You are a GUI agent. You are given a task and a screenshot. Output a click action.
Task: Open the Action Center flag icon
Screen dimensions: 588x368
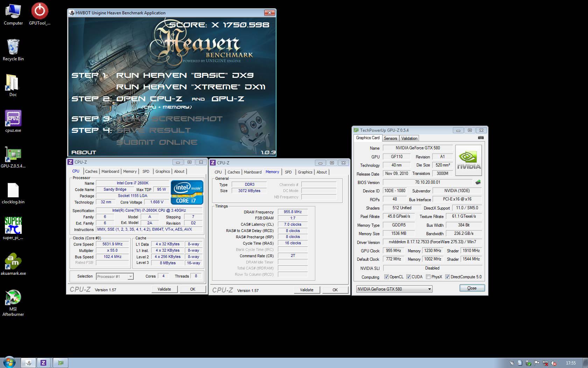[x=537, y=363]
